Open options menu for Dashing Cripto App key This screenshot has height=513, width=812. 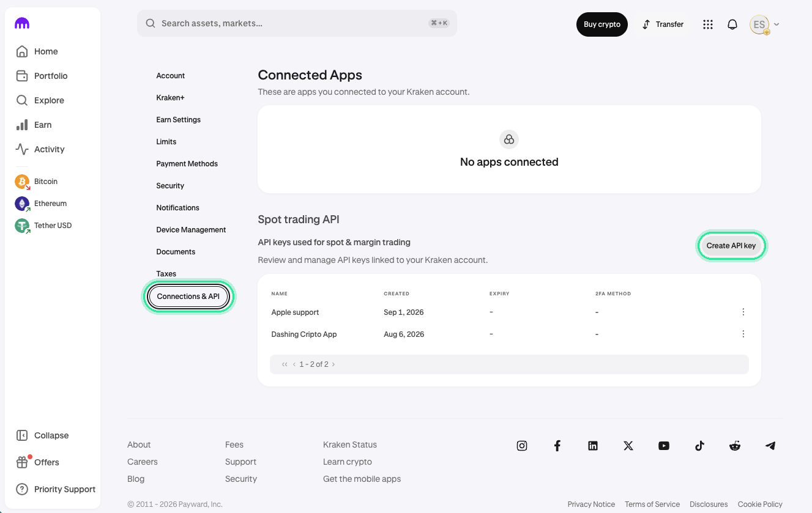point(743,334)
